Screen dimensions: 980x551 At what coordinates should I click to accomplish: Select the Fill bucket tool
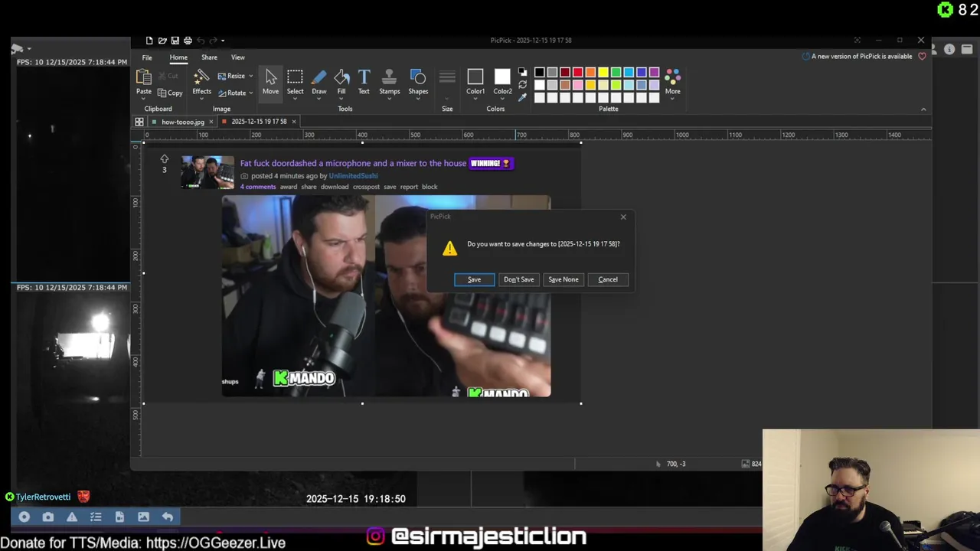pos(341,83)
